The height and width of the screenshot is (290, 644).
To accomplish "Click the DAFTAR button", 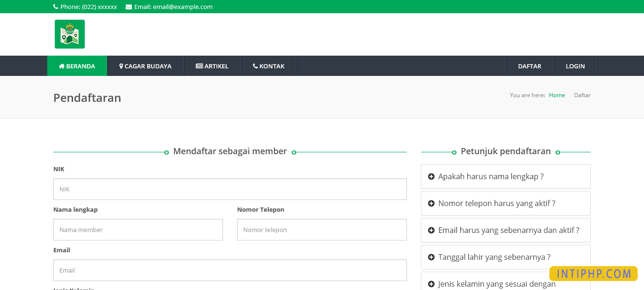I will pyautogui.click(x=529, y=66).
